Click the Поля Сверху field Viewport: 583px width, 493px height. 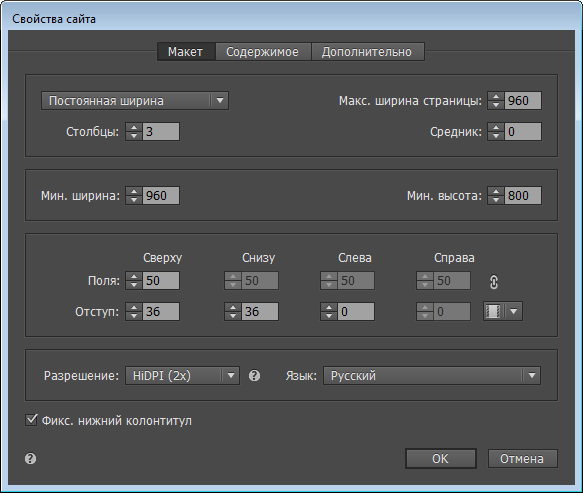coord(161,281)
